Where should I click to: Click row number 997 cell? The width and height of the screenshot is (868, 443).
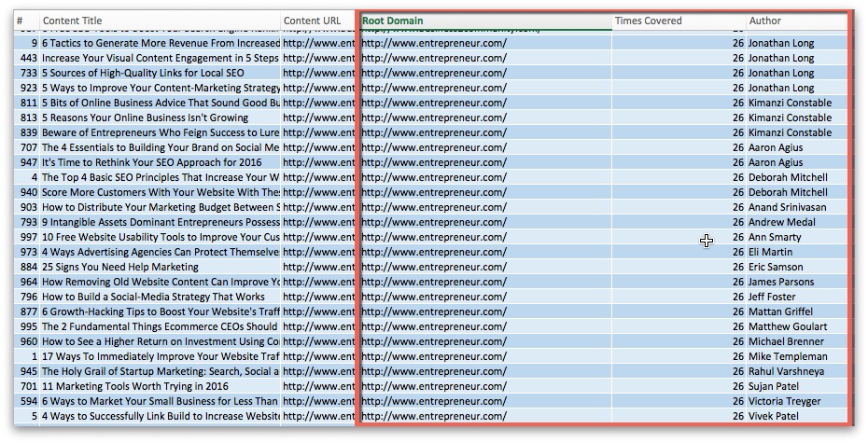[x=26, y=237]
